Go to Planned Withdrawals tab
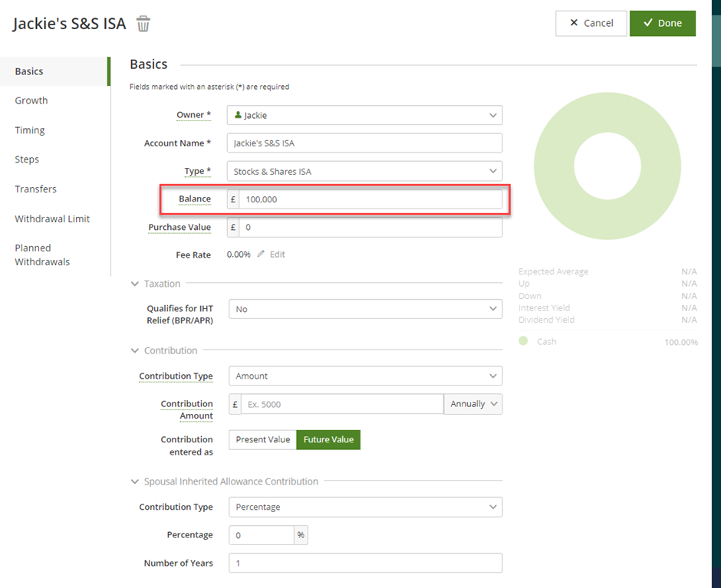The height and width of the screenshot is (588, 721). coord(42,255)
